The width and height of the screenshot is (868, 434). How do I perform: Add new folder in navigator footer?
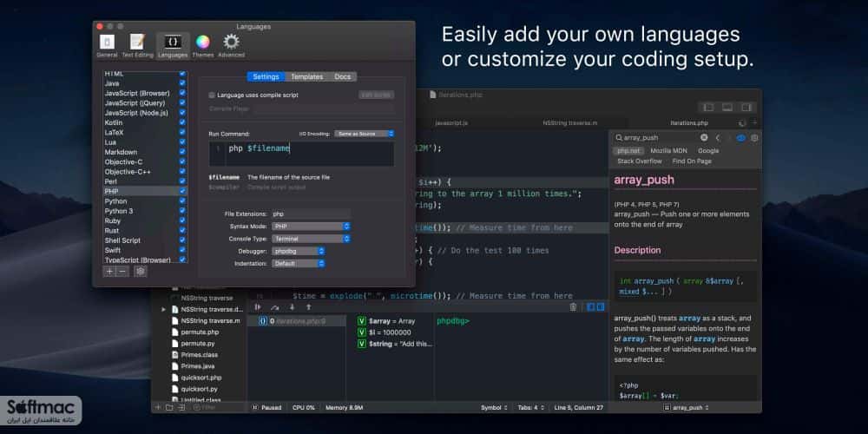(169, 407)
